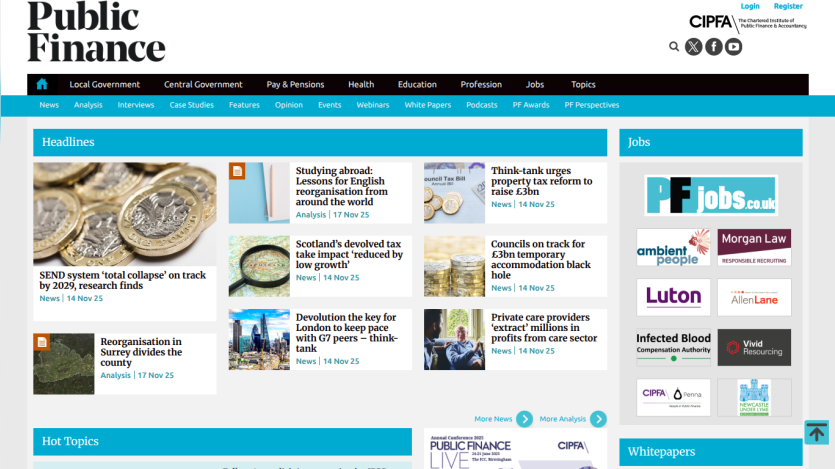This screenshot has width=835, height=469.
Task: Open the search magnifier icon
Action: pyautogui.click(x=674, y=47)
